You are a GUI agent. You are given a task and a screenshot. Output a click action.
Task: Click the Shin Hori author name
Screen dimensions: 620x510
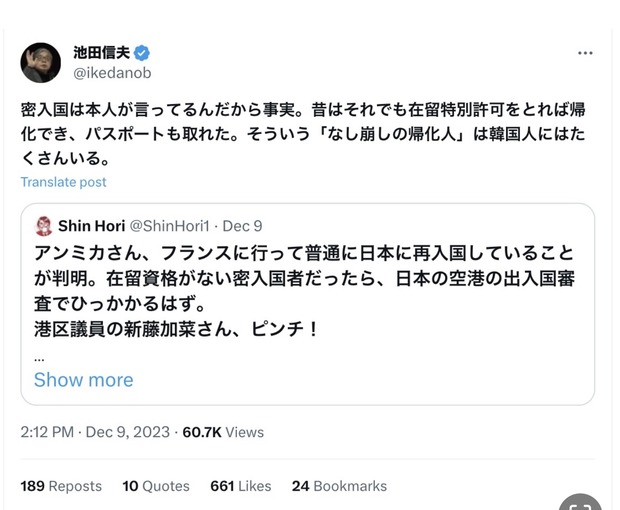click(x=92, y=226)
